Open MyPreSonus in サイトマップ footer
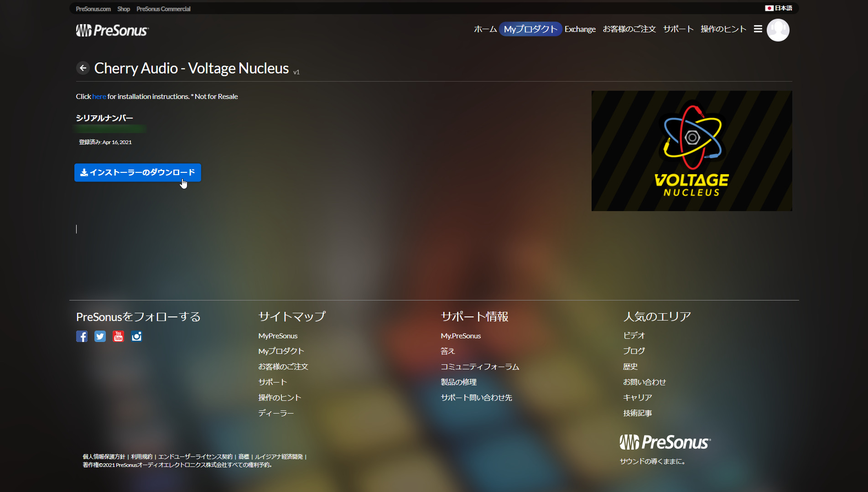868x492 pixels. tap(278, 336)
